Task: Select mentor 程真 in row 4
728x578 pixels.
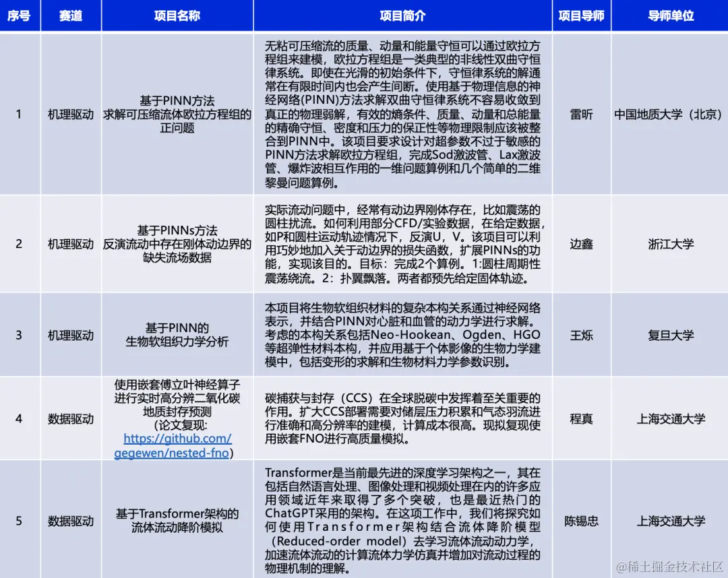Action: coord(582,419)
